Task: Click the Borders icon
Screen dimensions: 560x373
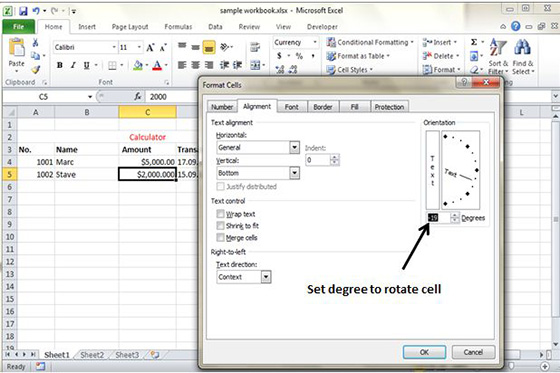Action: click(x=112, y=65)
